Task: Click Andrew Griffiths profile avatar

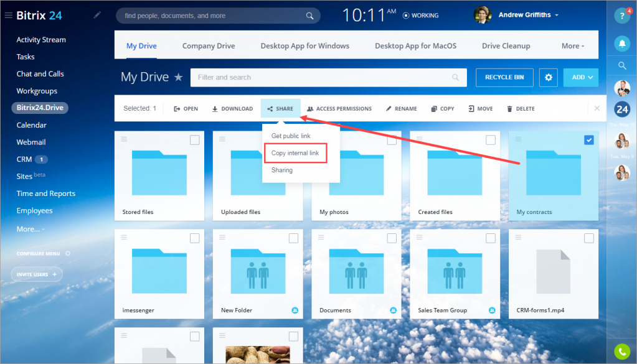Action: point(483,15)
